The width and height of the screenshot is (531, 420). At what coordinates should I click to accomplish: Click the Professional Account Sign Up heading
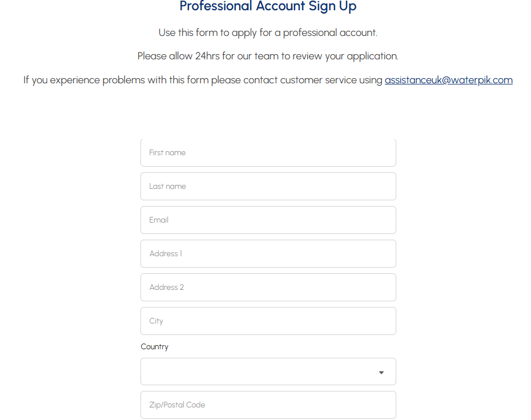[x=268, y=7]
